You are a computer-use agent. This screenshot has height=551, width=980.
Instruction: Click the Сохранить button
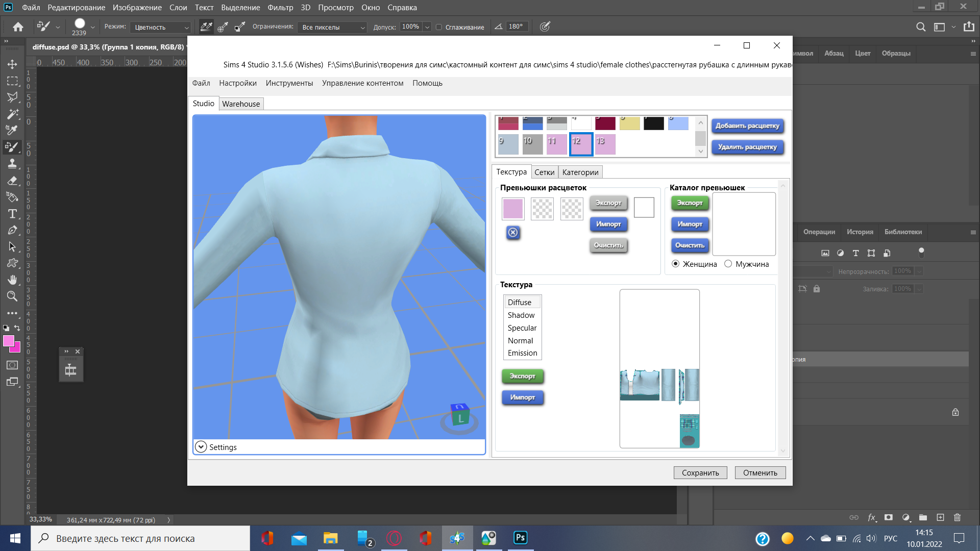click(700, 473)
